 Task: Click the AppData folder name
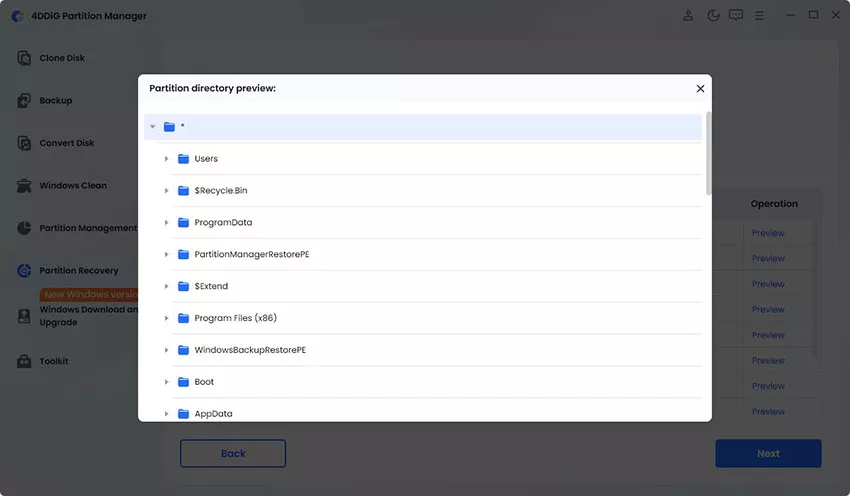tap(213, 414)
